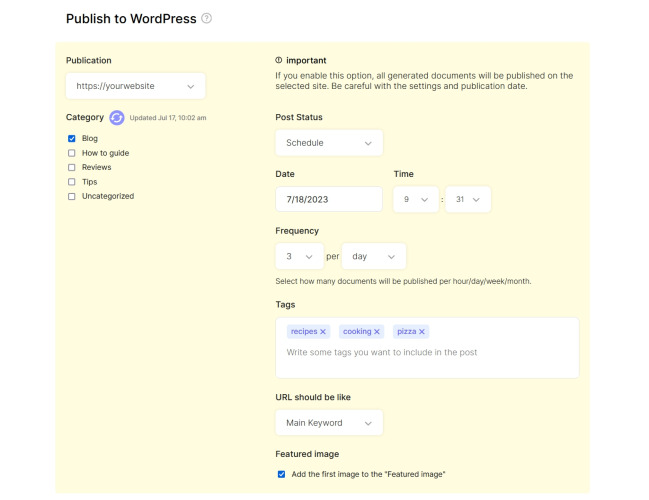This screenshot has width=649, height=500.
Task: Refresh the Category list with sync icon
Action: pyautogui.click(x=117, y=118)
